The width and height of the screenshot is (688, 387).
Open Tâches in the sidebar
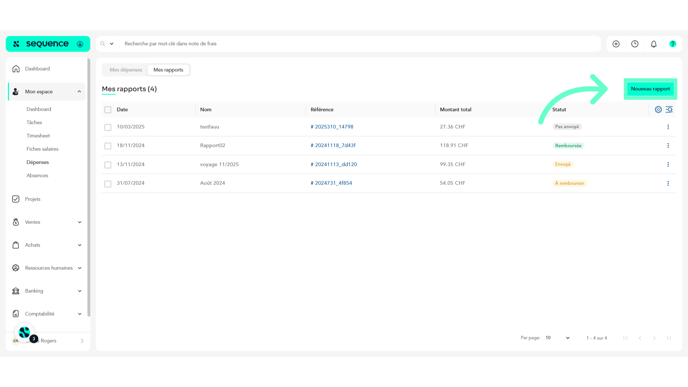34,122
